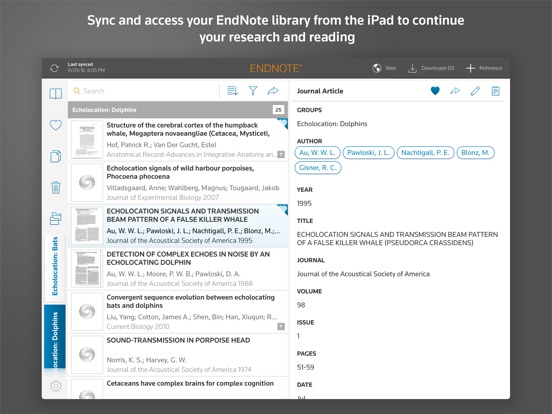
Task: Open the Downloads icon in header
Action: pyautogui.click(x=412, y=68)
